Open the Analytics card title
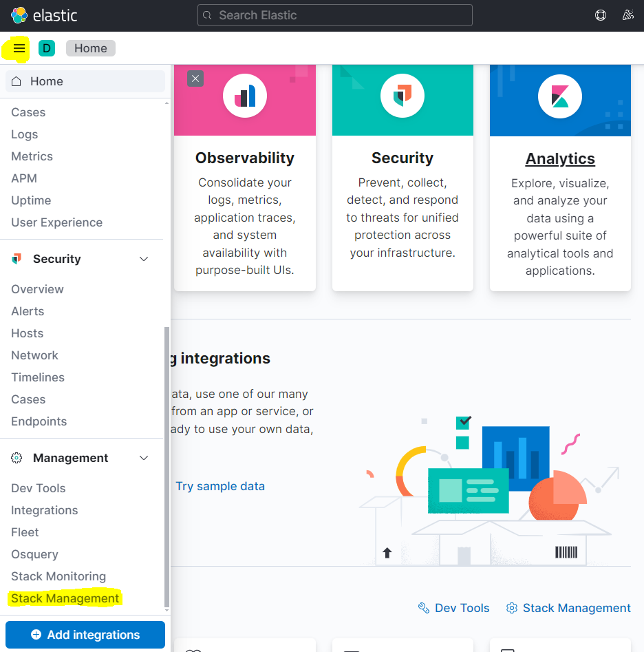 (x=560, y=159)
